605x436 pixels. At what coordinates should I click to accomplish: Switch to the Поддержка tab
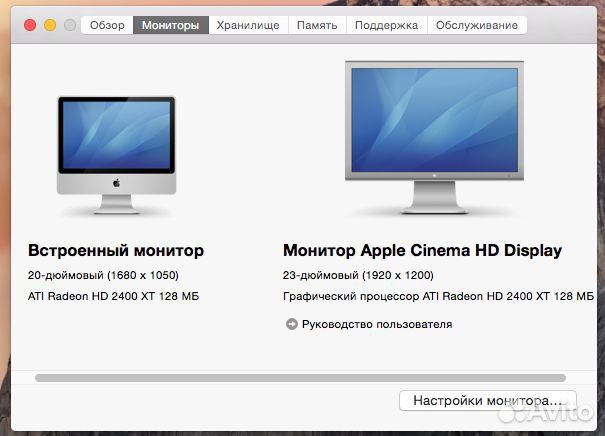[x=387, y=25]
